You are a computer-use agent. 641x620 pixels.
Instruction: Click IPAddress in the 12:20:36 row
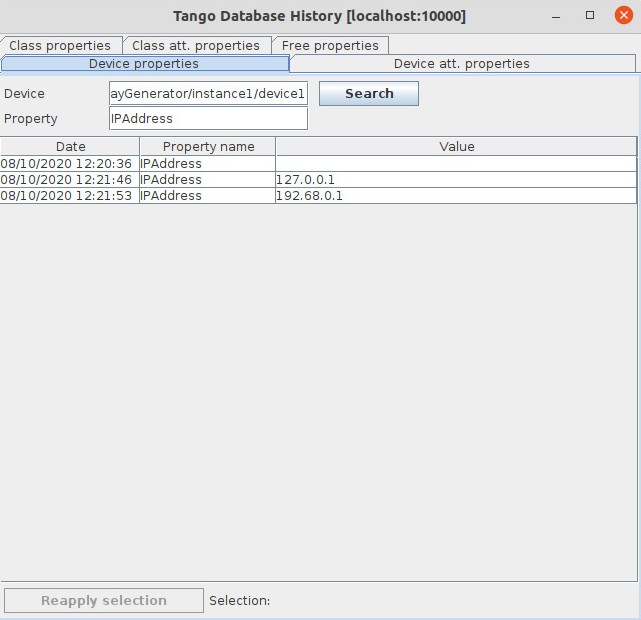point(208,164)
